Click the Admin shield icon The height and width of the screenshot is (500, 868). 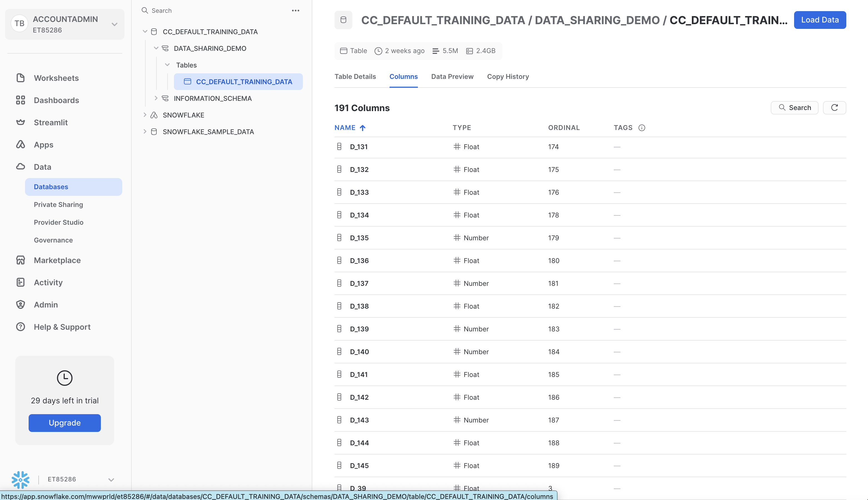pyautogui.click(x=21, y=305)
